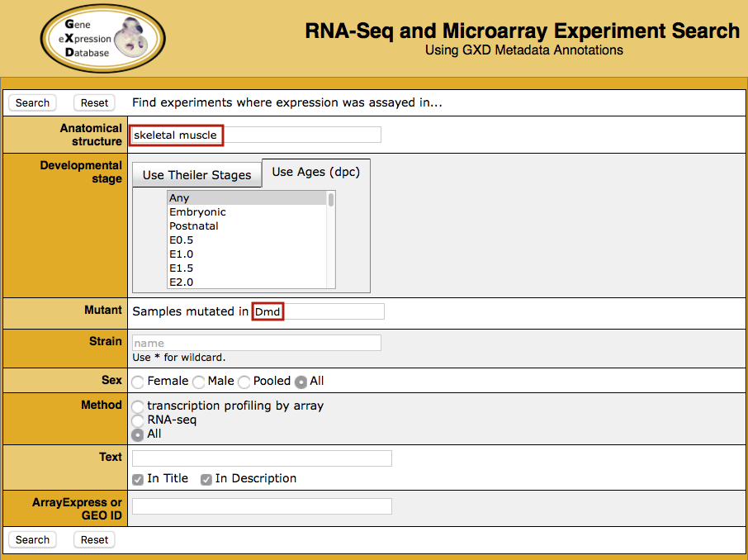Select E1.5 in the ages list
This screenshot has width=748, height=560.
click(x=247, y=268)
